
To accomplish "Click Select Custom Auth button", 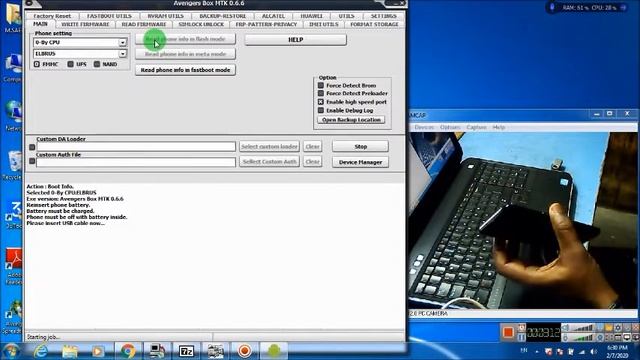I will pyautogui.click(x=269, y=162).
